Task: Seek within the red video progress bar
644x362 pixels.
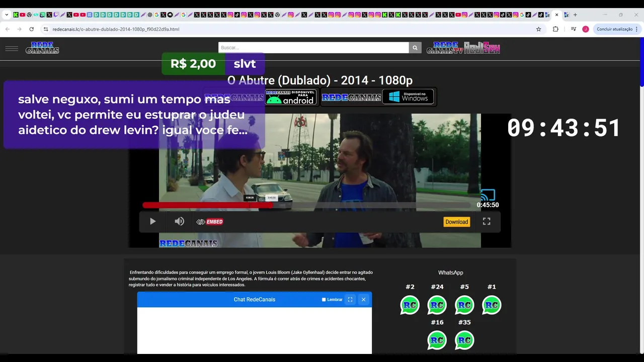Action: tap(207, 205)
